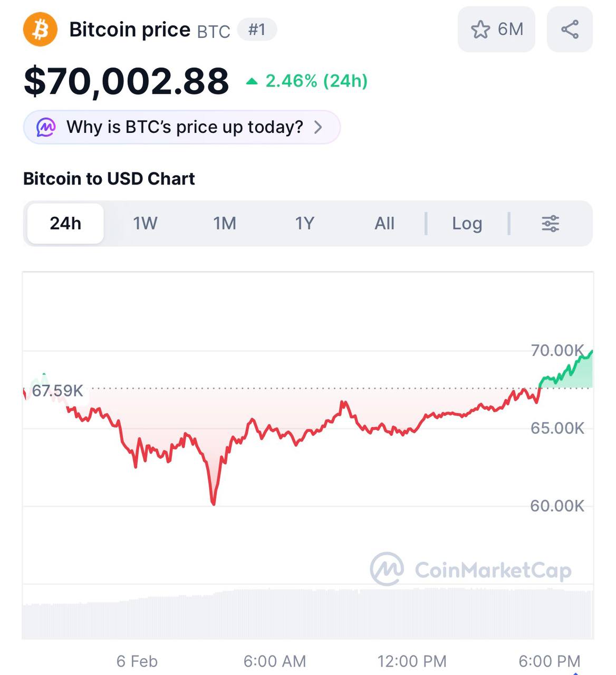The height and width of the screenshot is (675, 616).
Task: Toggle the Log scale option
Action: click(467, 224)
